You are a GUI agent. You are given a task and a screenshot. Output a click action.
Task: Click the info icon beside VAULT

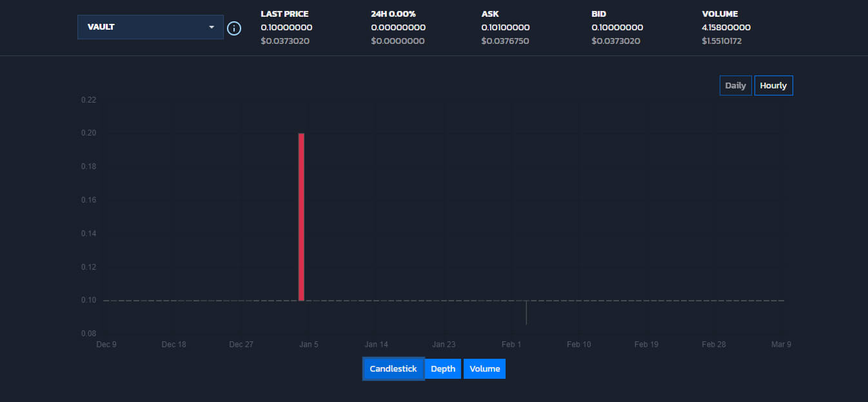[233, 28]
